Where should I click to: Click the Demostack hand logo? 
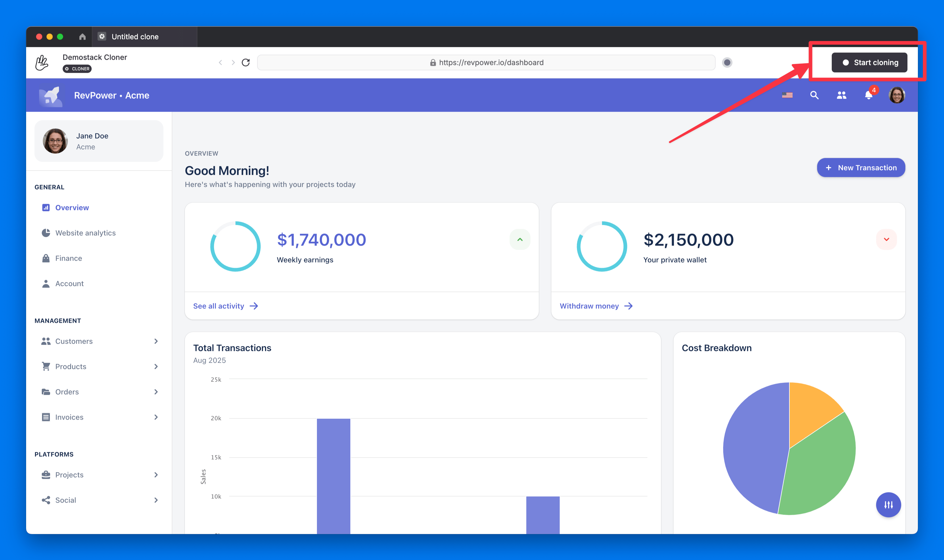(x=42, y=63)
